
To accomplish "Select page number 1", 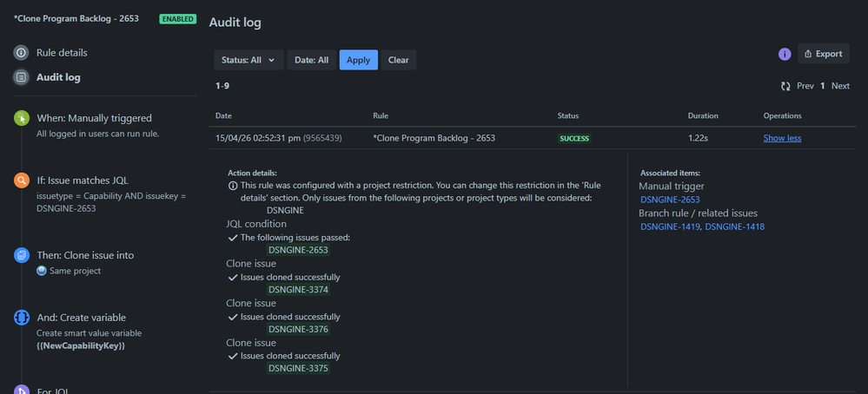I will point(823,86).
